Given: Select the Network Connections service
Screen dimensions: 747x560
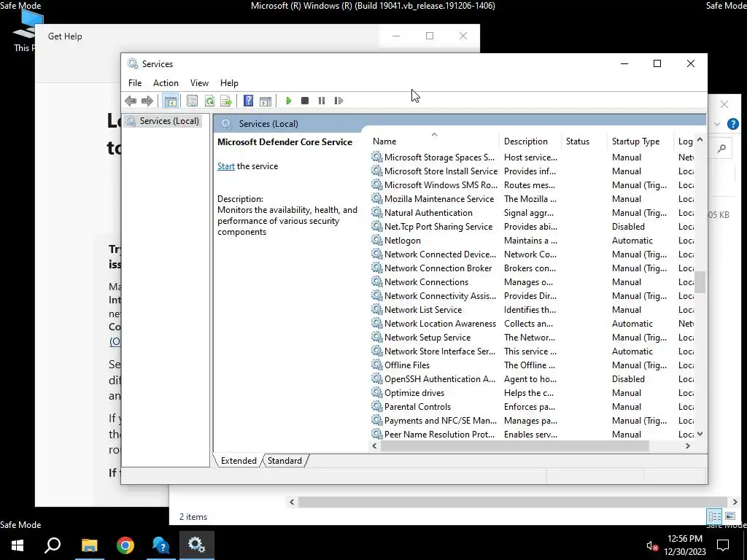Looking at the screenshot, I should tap(532, 282).
